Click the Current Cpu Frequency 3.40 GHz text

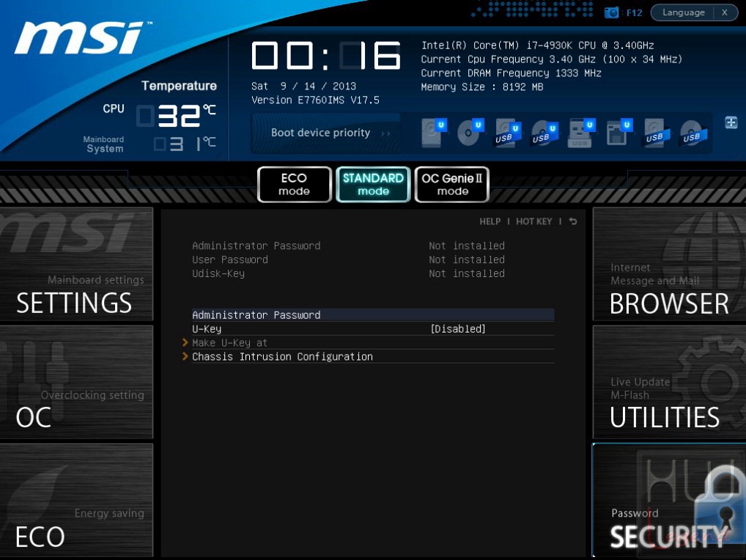[551, 59]
